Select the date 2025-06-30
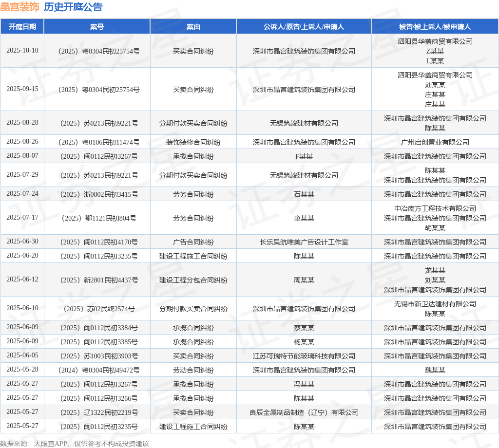 click(22, 242)
